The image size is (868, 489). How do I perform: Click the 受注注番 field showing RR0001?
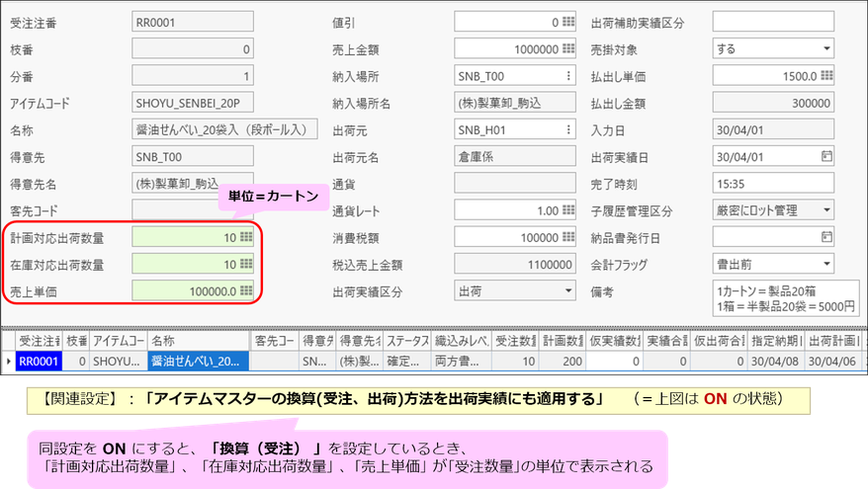tap(193, 22)
